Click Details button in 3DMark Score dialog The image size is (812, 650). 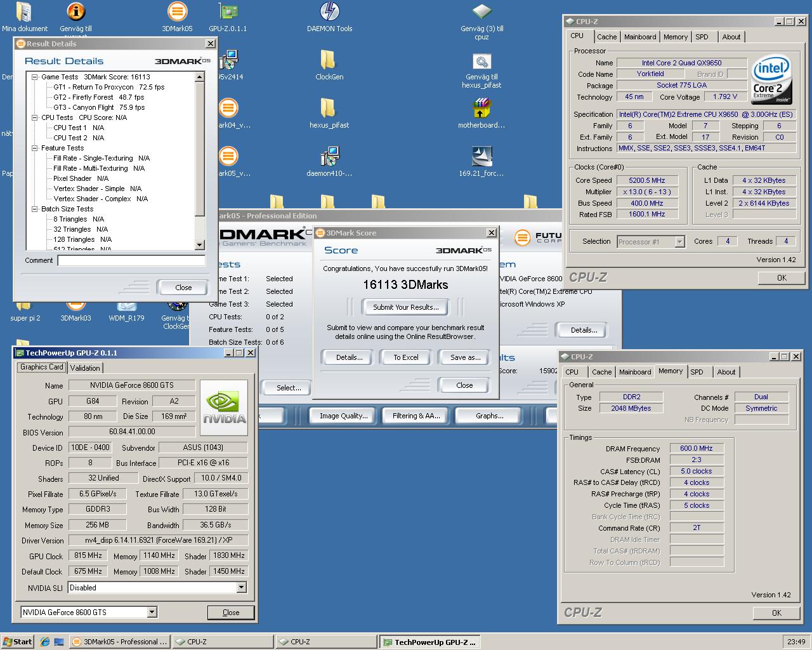pyautogui.click(x=350, y=357)
